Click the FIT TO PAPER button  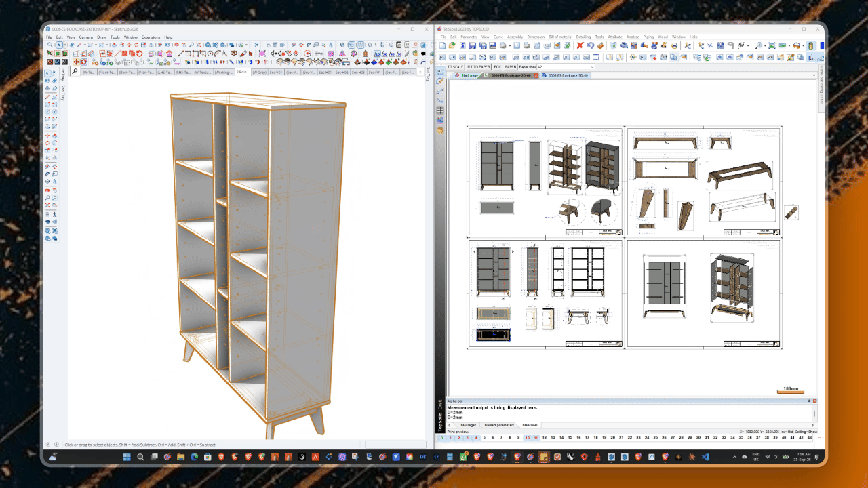click(x=479, y=67)
